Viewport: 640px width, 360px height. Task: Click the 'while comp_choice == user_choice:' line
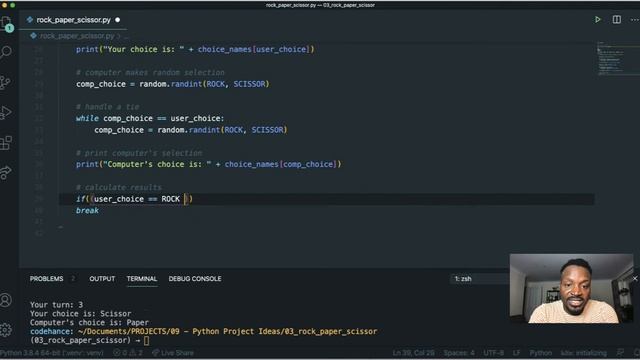(x=150, y=118)
